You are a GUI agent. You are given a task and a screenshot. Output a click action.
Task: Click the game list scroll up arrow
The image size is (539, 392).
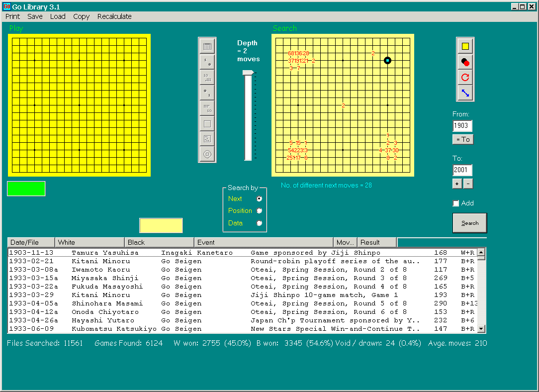(481, 252)
